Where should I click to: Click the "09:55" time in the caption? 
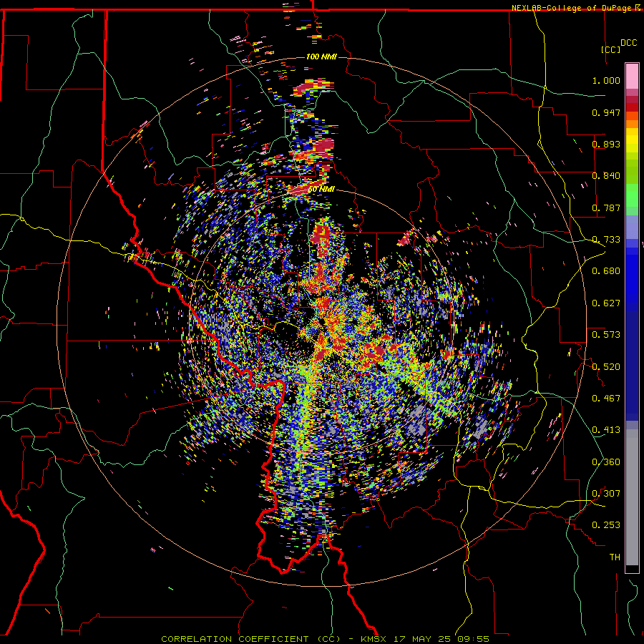tap(475, 639)
